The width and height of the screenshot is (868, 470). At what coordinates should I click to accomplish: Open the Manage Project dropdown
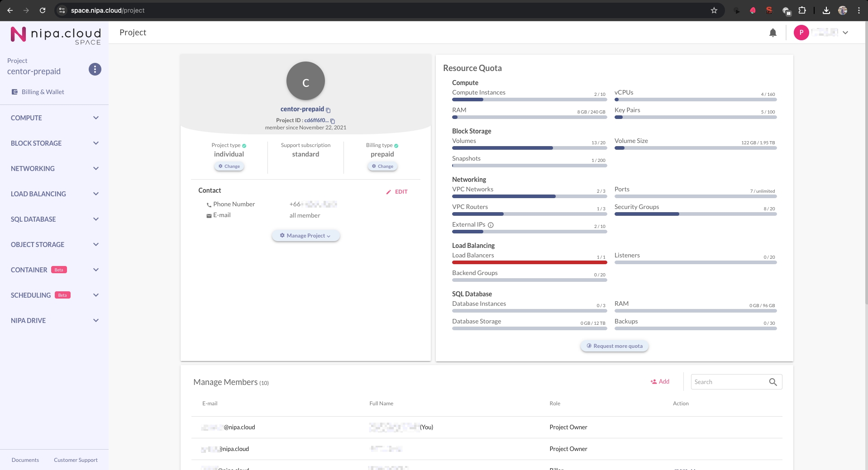305,236
